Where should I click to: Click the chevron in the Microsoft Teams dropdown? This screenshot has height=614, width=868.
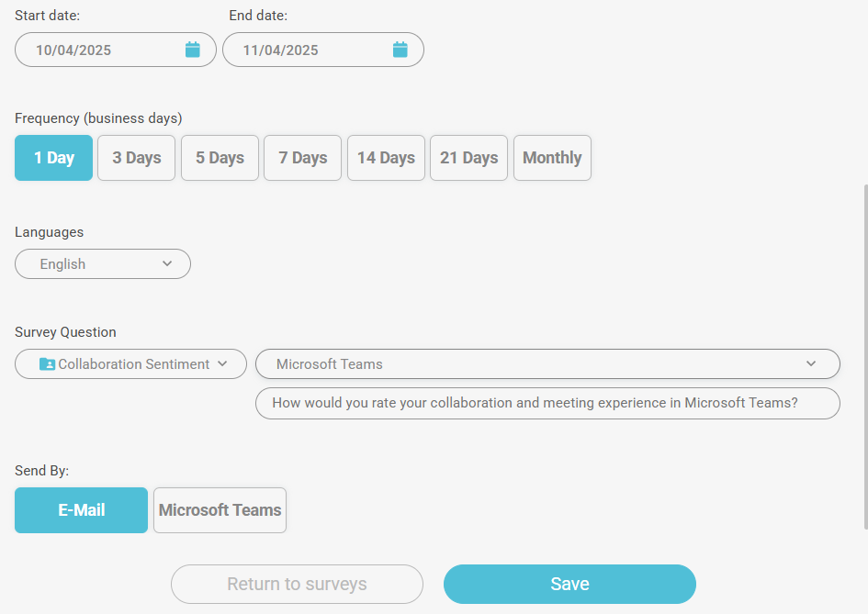pyautogui.click(x=811, y=364)
